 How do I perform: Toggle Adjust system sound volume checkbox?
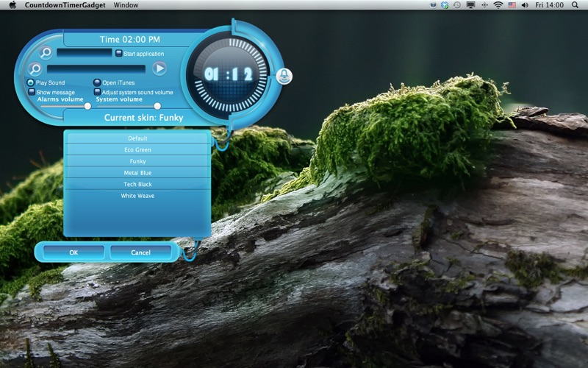tap(97, 91)
